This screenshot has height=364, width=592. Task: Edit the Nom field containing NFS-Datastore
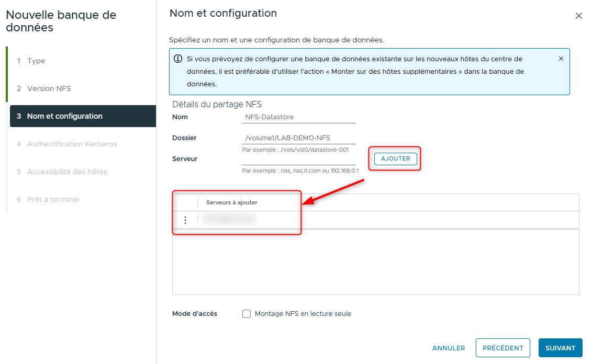tap(298, 117)
